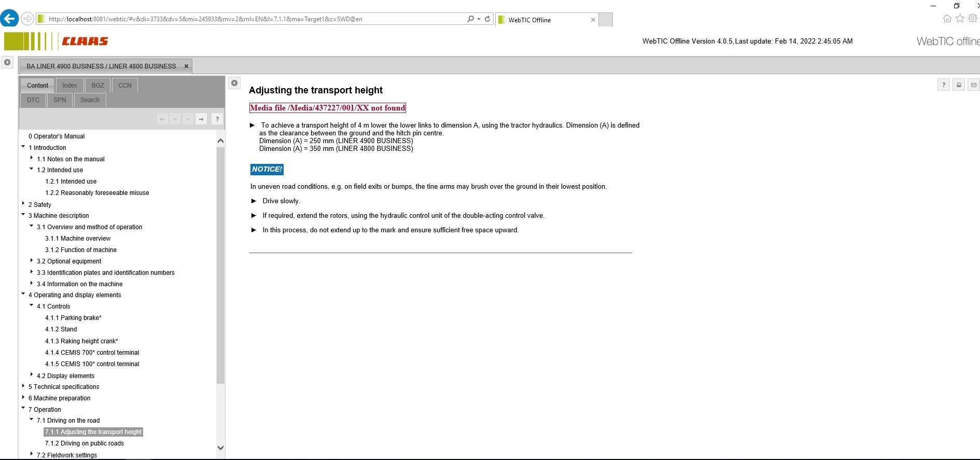Open browser tools gear icon

tap(973, 19)
